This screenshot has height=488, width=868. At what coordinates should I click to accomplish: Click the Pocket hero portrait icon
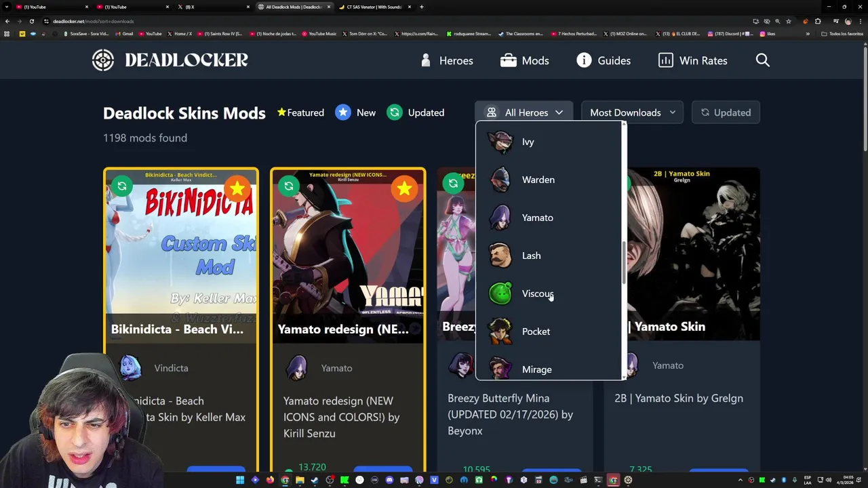[500, 331]
